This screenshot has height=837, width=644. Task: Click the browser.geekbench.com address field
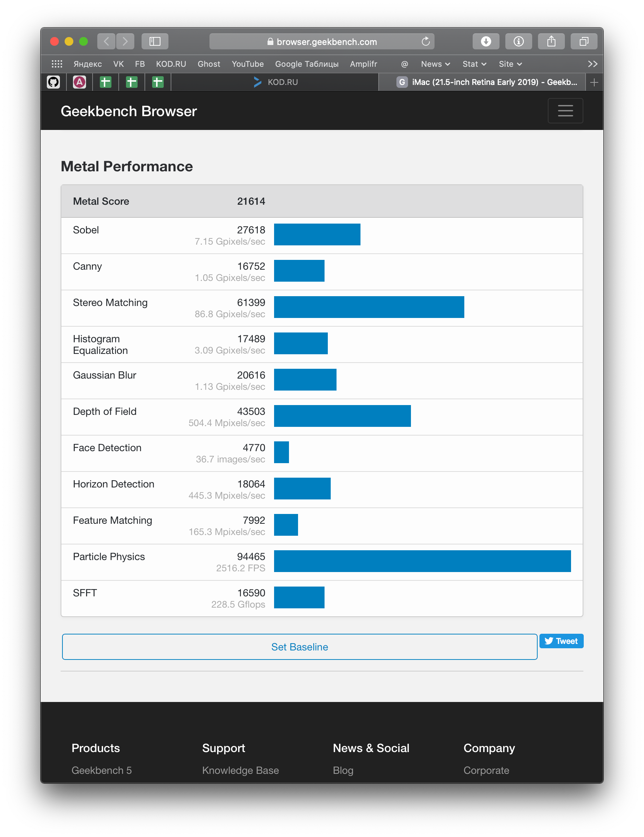322,41
